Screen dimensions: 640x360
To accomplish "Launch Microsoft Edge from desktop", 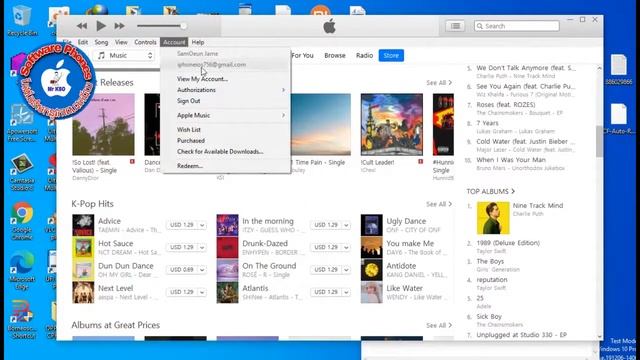I will coord(22,270).
